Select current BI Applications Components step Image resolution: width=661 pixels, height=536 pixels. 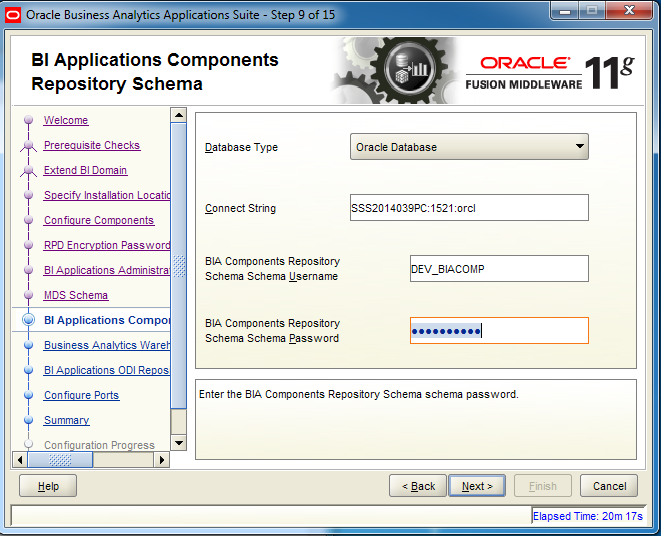[107, 320]
